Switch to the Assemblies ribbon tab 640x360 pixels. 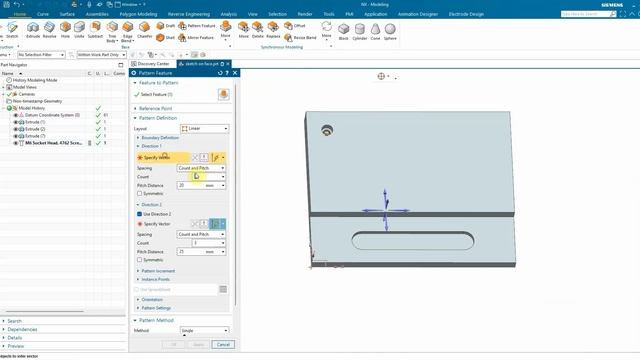click(x=97, y=14)
